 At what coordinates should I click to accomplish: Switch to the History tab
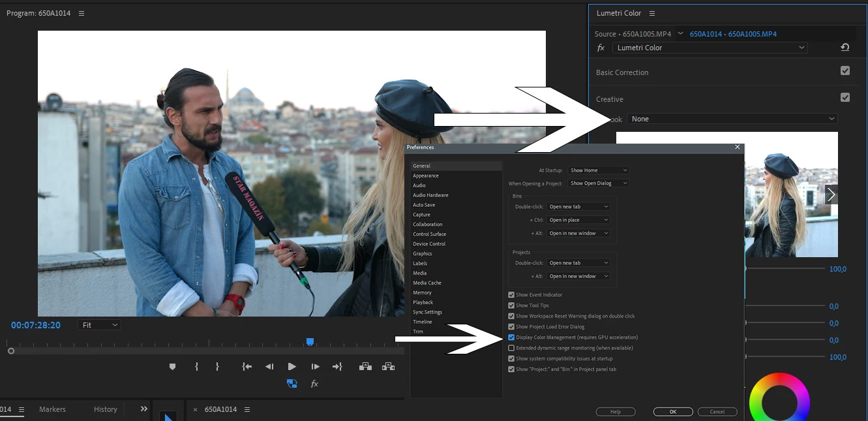[x=105, y=409]
